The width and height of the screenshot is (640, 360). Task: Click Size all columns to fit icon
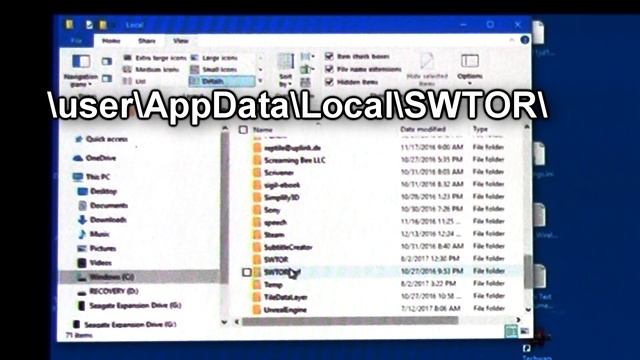tap(305, 82)
